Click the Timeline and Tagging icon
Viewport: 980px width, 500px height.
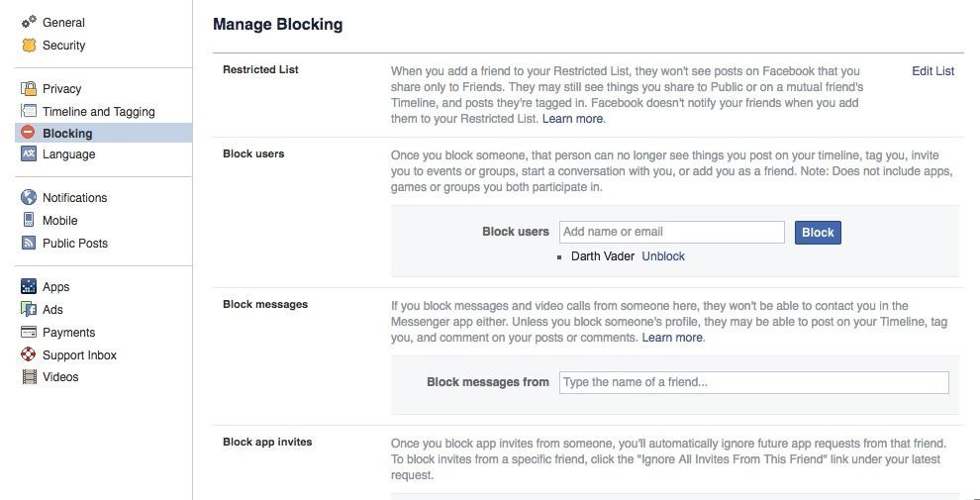tap(29, 111)
